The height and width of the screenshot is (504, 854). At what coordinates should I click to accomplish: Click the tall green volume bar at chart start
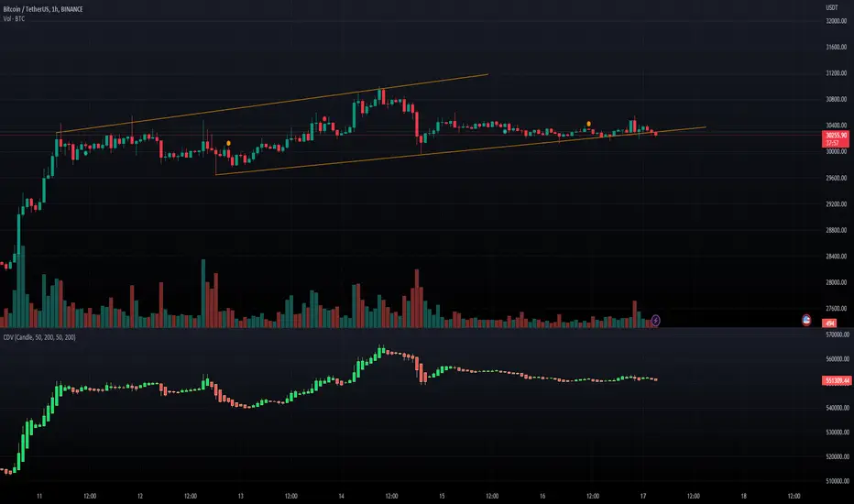pos(22,286)
